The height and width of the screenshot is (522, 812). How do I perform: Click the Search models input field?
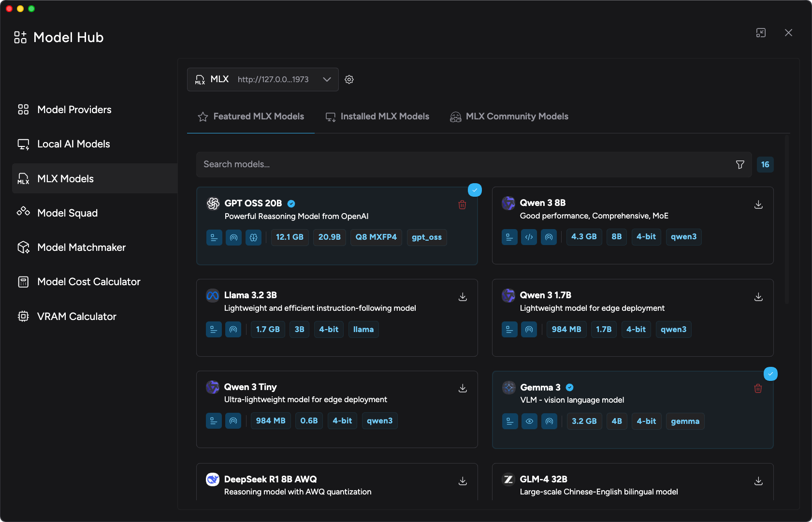coord(464,165)
